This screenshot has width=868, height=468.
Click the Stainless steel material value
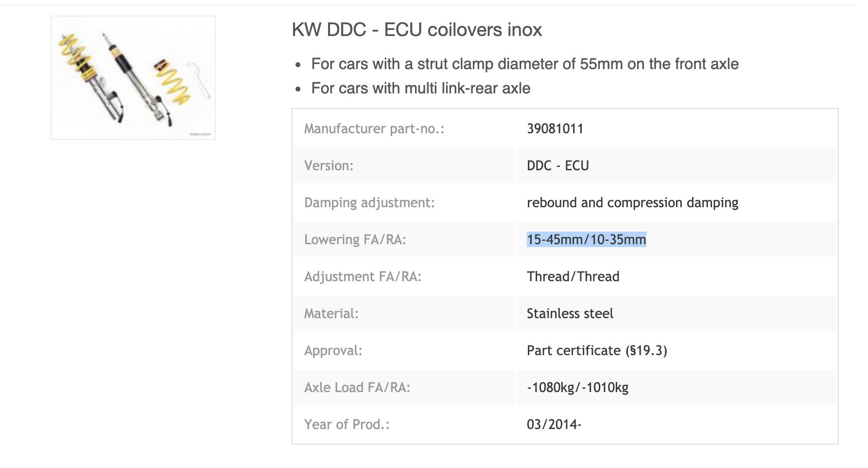point(570,314)
